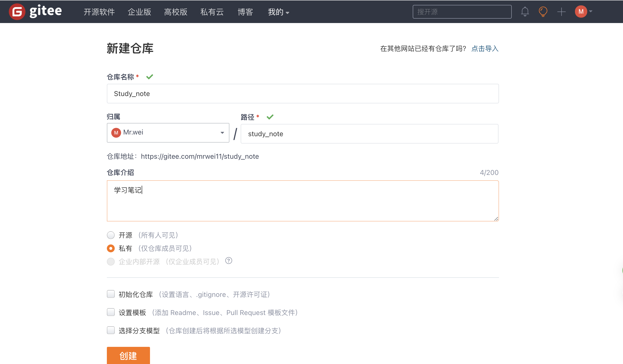Check the 设置模板 option
Image resolution: width=623 pixels, height=364 pixels.
[x=111, y=312]
